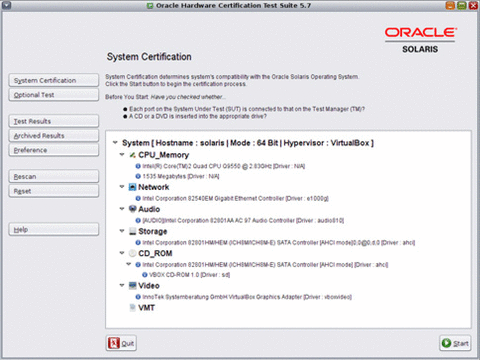This screenshot has height=360, width=480.
Task: Select the CD_ROM label
Action: 155,254
